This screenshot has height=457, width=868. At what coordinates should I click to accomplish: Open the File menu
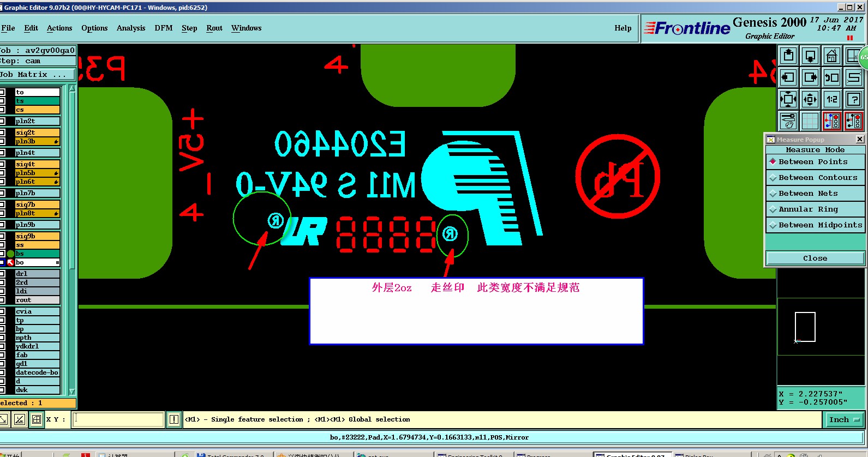tap(8, 28)
